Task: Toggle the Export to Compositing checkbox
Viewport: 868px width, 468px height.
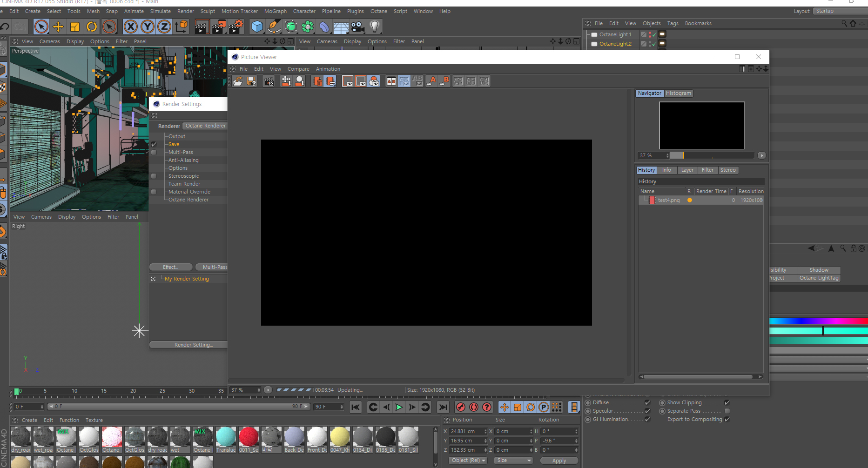Action: pos(727,419)
